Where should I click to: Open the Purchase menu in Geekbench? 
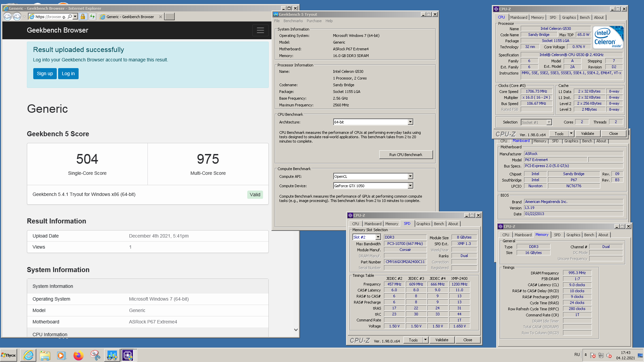[314, 21]
